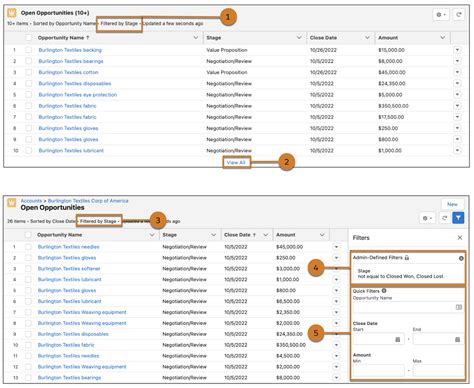Click the $24,350.00 amount in top list
This screenshot has height=388, width=474.
(x=392, y=83)
